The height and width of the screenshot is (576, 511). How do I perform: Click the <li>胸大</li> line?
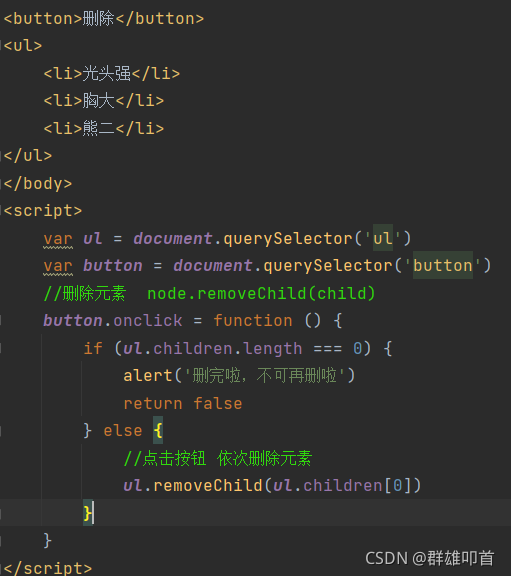coord(104,100)
